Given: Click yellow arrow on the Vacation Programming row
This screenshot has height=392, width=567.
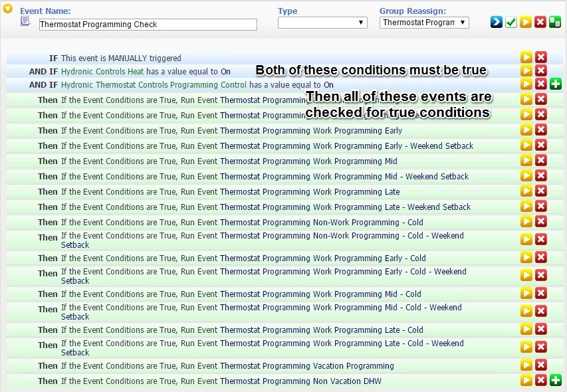Looking at the screenshot, I should pyautogui.click(x=526, y=365).
